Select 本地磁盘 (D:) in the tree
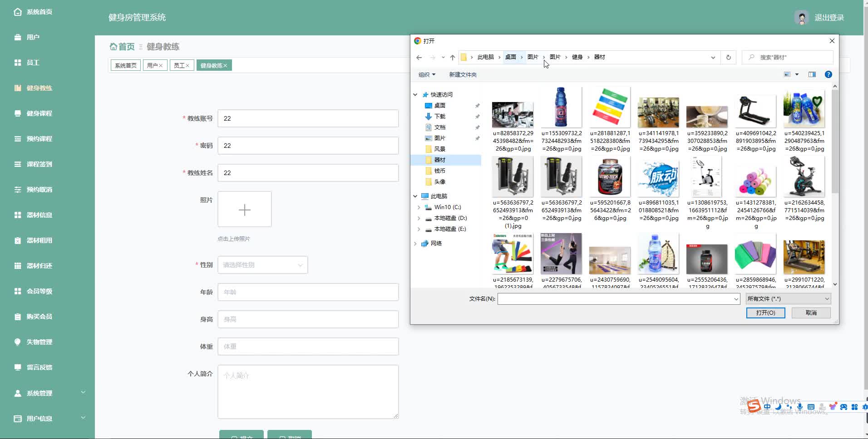Viewport: 868px width, 439px height. tap(450, 218)
